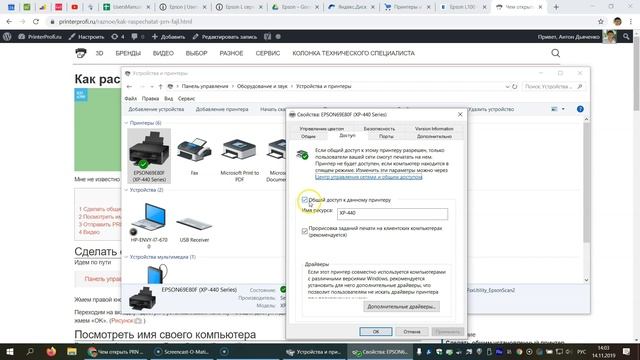Click the OK button in properties dialog
Screen dimensions: 640x360
pos(376,331)
